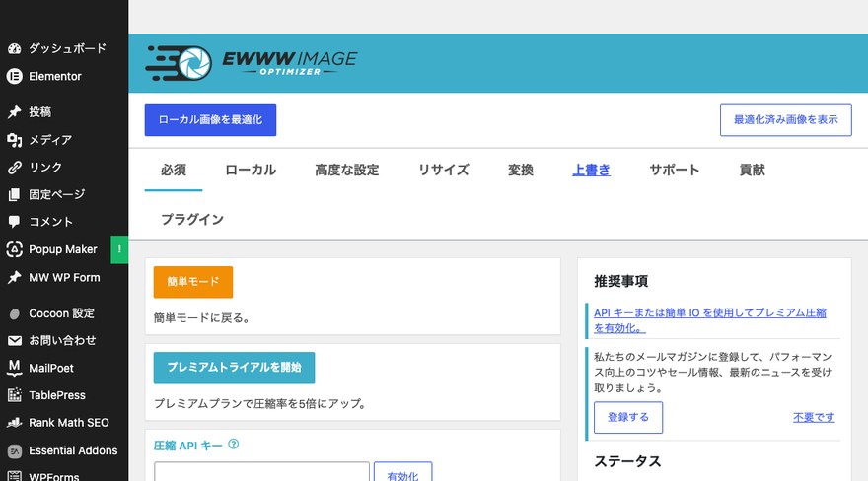Click the 圧縮 API キー label link
The image size is (868, 481).
(187, 446)
